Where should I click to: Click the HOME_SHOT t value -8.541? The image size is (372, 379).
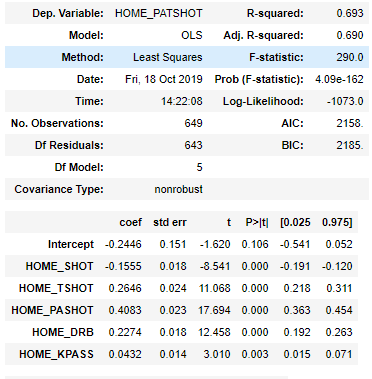pos(215,266)
